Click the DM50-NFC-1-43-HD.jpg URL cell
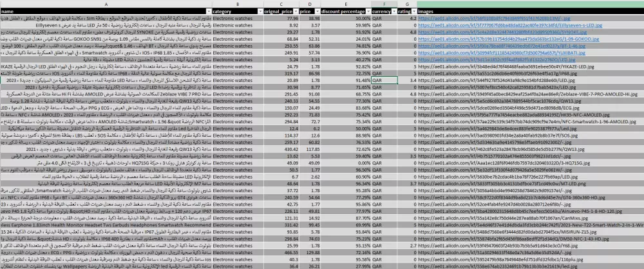 point(530,238)
